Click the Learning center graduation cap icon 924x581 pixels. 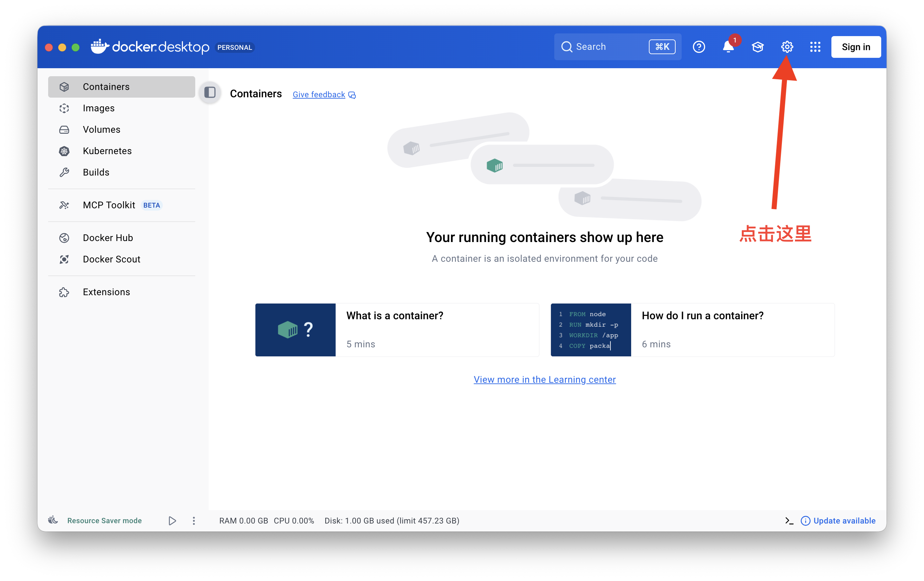point(758,47)
